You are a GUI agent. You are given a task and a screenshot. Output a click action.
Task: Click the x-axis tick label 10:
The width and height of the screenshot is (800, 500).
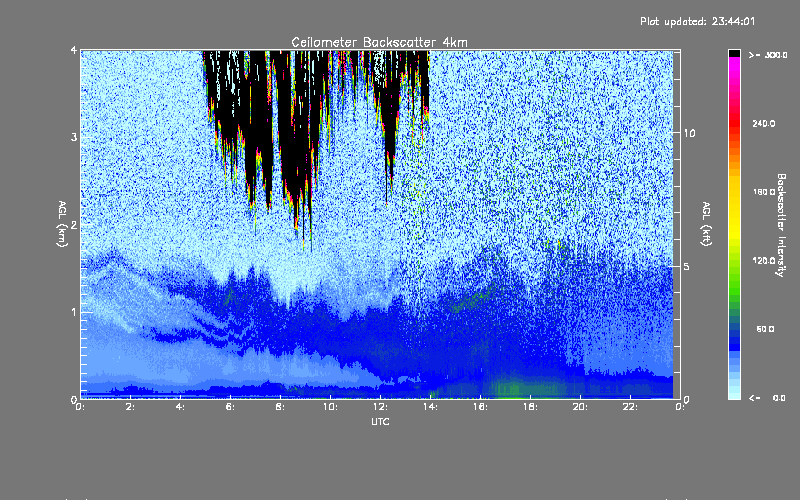[x=330, y=407]
